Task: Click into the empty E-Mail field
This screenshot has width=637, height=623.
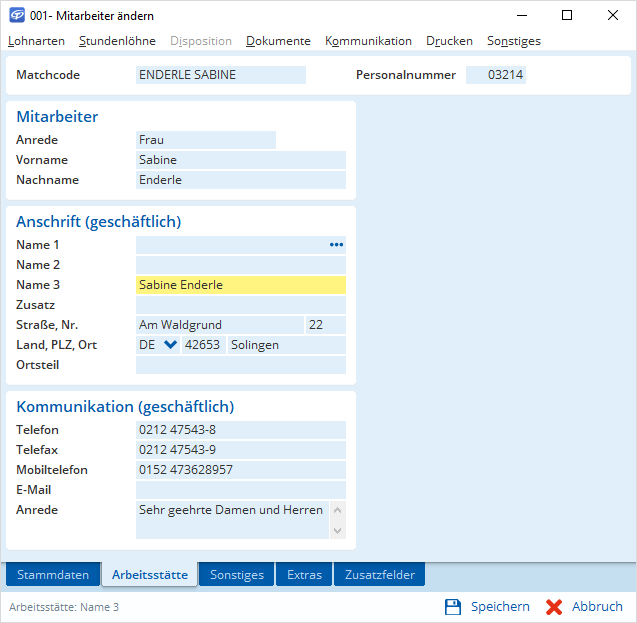Action: (240, 490)
